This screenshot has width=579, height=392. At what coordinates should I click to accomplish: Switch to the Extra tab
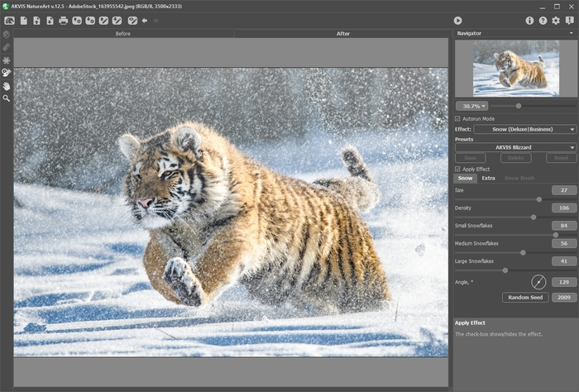point(489,178)
